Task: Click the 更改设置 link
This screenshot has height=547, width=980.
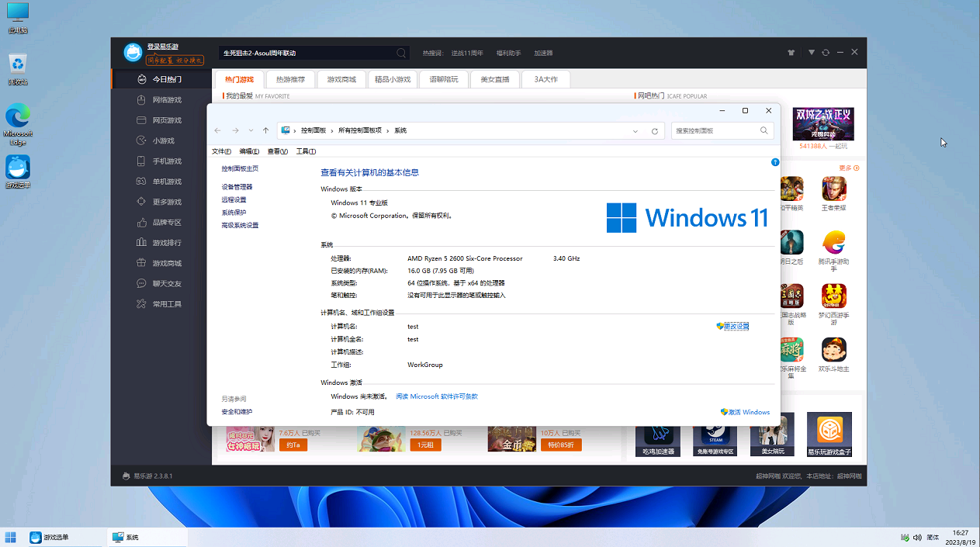Action: coord(736,327)
